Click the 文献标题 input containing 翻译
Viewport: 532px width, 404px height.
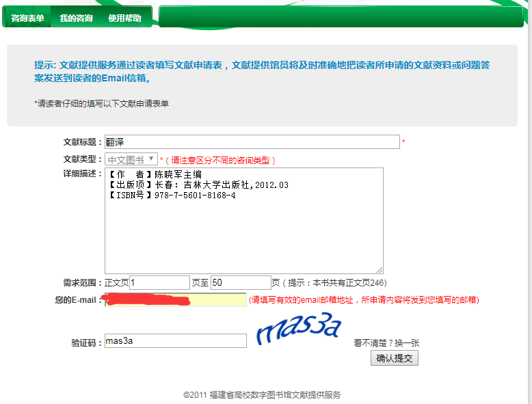coord(252,142)
